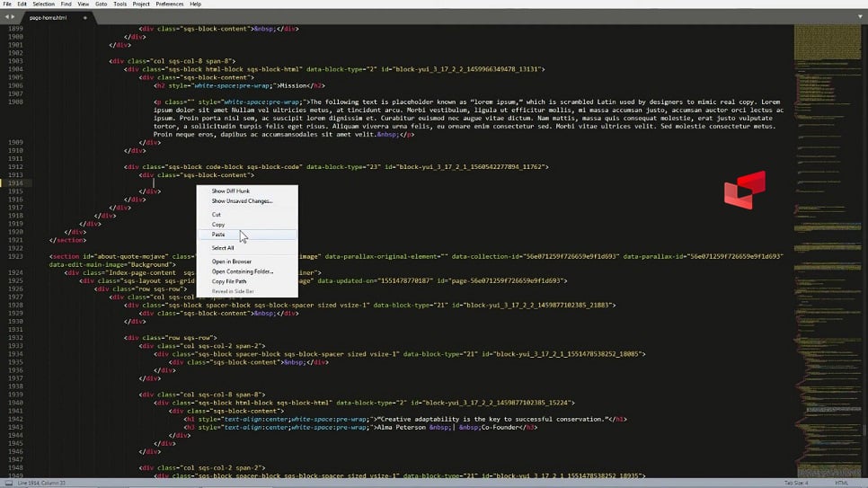Click the red logo watermark
Viewport: 868px width, 488px height.
(x=745, y=190)
